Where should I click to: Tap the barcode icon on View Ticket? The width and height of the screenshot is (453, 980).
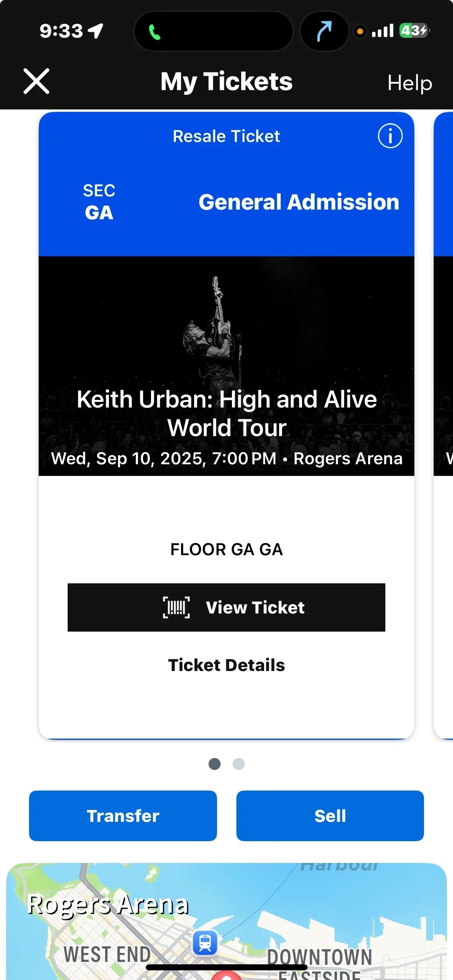tap(176, 607)
